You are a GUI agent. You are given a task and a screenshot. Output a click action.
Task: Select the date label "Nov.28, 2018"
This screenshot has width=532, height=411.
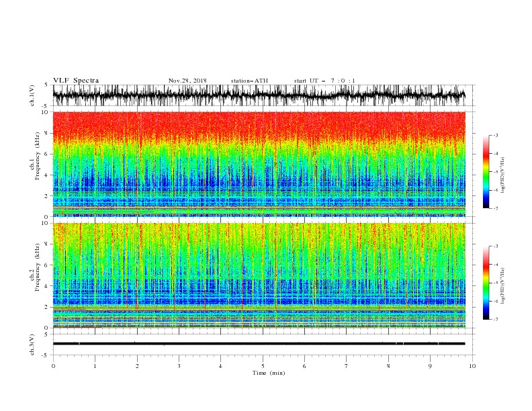click(187, 81)
